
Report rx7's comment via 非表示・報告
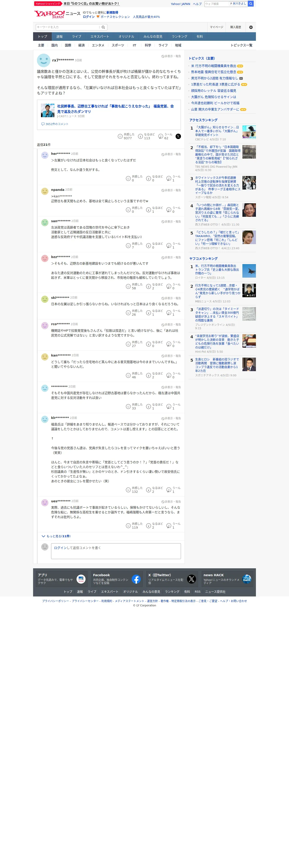[x=171, y=56]
